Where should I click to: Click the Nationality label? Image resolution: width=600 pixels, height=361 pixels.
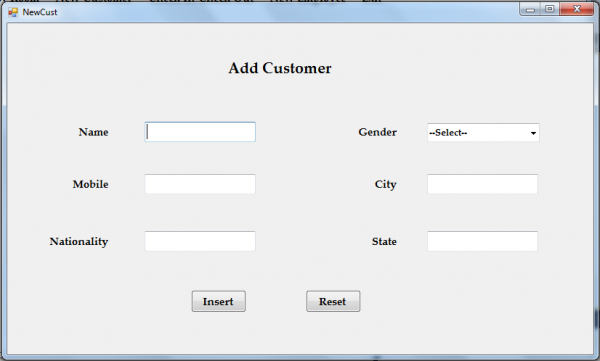tap(79, 242)
